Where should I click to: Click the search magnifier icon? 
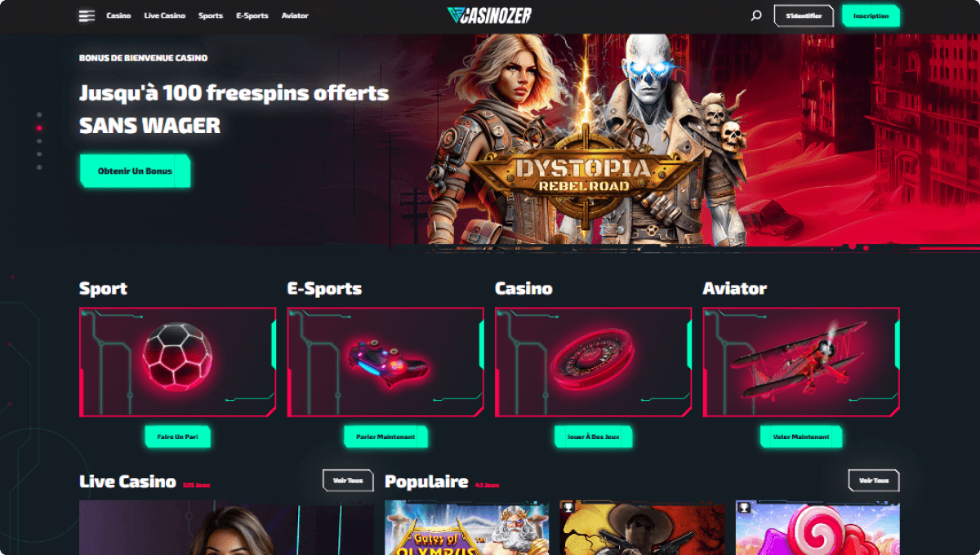[756, 16]
